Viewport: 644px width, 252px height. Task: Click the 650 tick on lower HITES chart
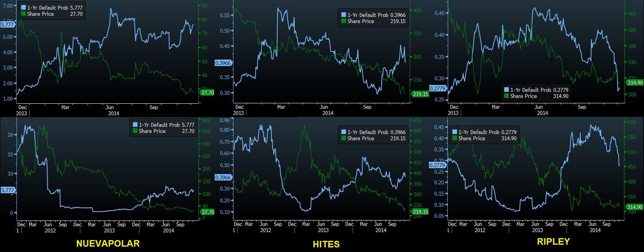point(417,121)
